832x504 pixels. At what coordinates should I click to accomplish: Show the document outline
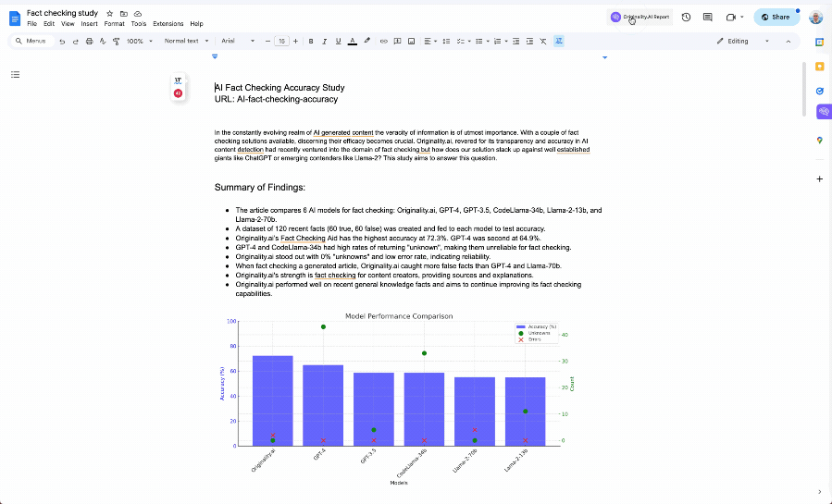coord(16,74)
